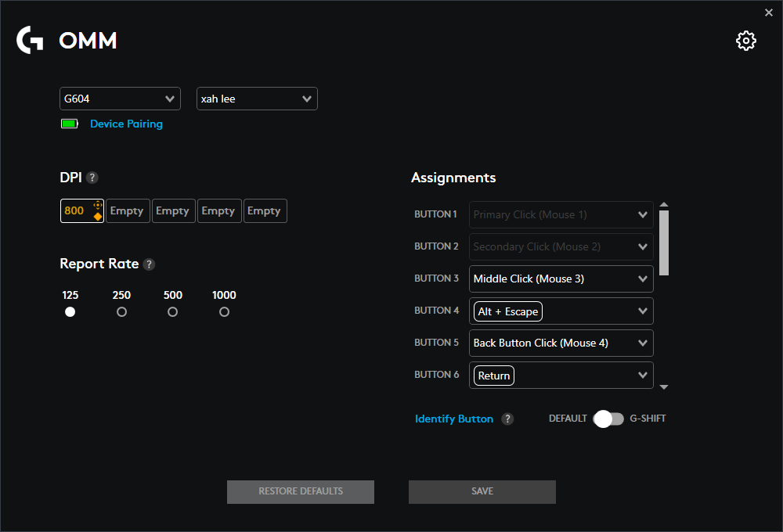Screen dimensions: 783x532
Task: Click the Save button
Action: 482,491
